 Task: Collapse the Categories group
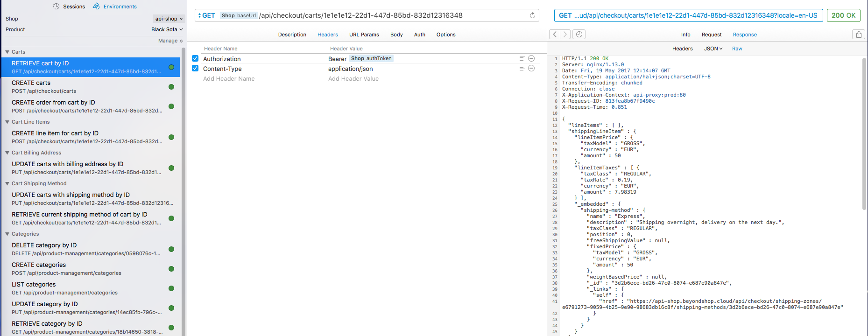(x=7, y=234)
